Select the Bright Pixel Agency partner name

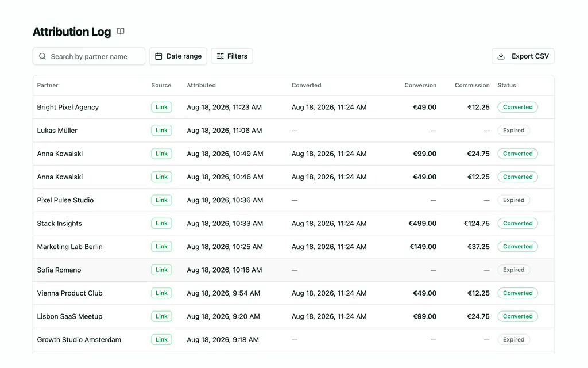pyautogui.click(x=68, y=107)
